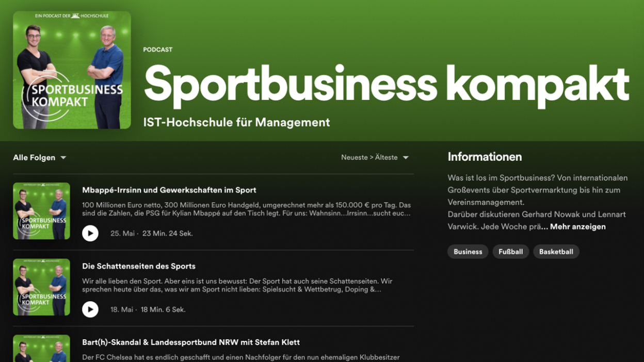Click publisher IST-Hochschule für Management
The image size is (644, 362).
click(236, 123)
